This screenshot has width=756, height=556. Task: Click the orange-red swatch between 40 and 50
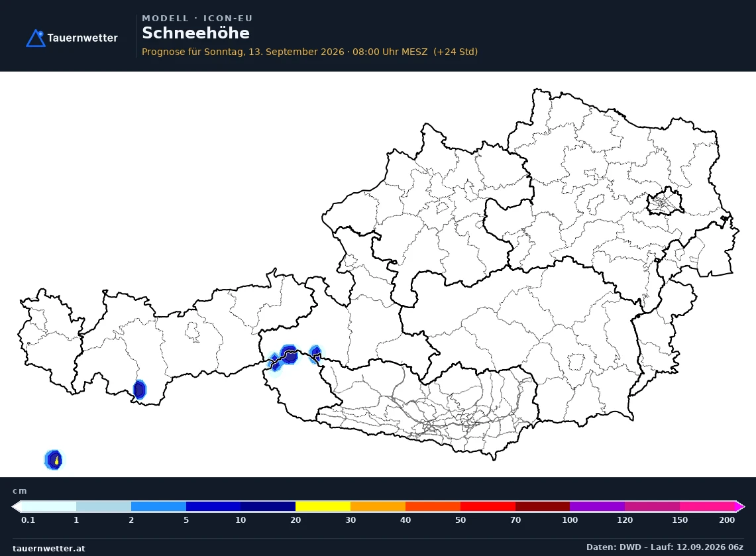[433, 506]
